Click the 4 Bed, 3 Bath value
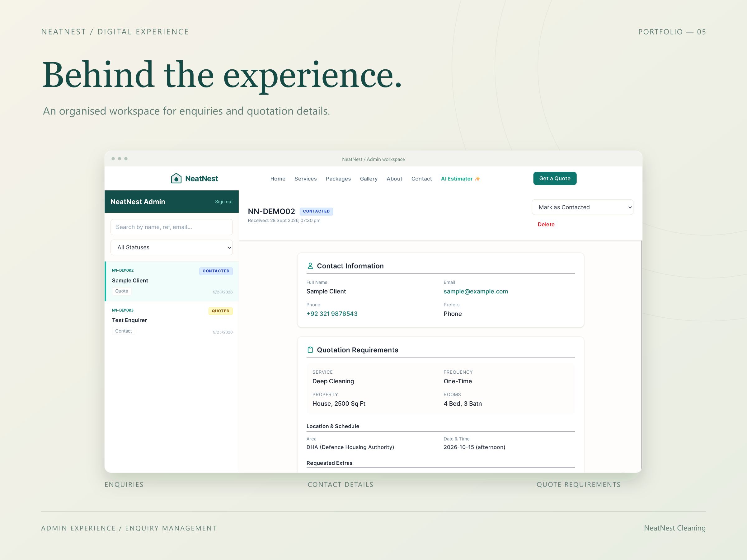 [463, 404]
